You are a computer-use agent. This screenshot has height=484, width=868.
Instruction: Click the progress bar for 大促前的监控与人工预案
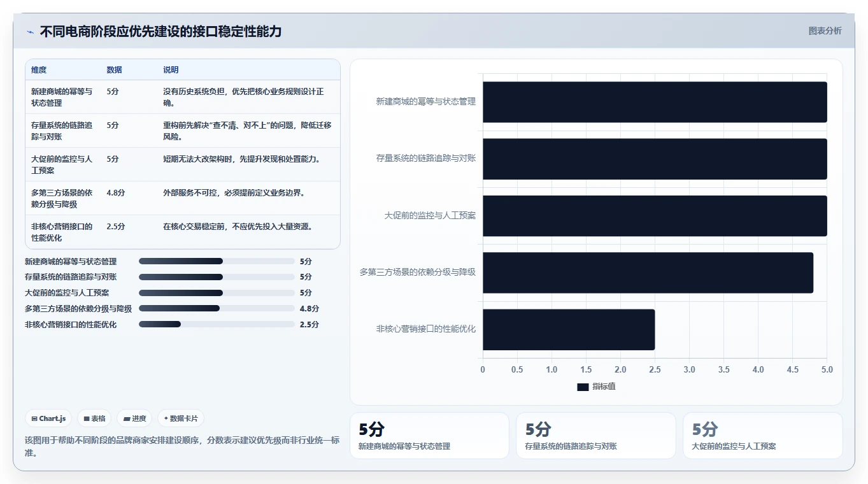217,293
